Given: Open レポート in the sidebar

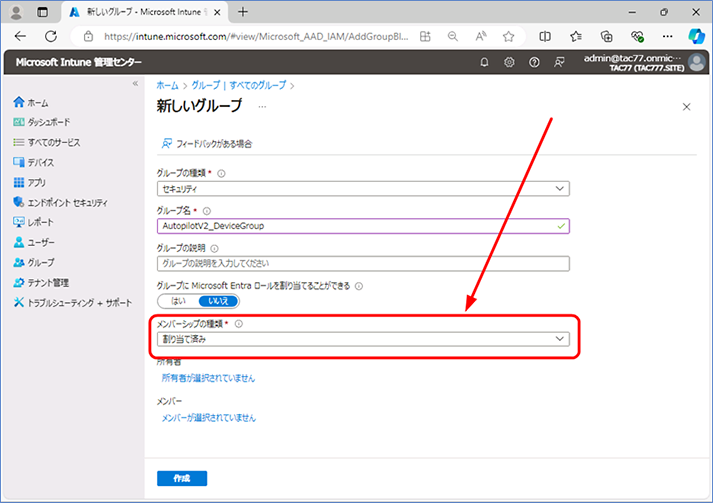Looking at the screenshot, I should click(34, 222).
